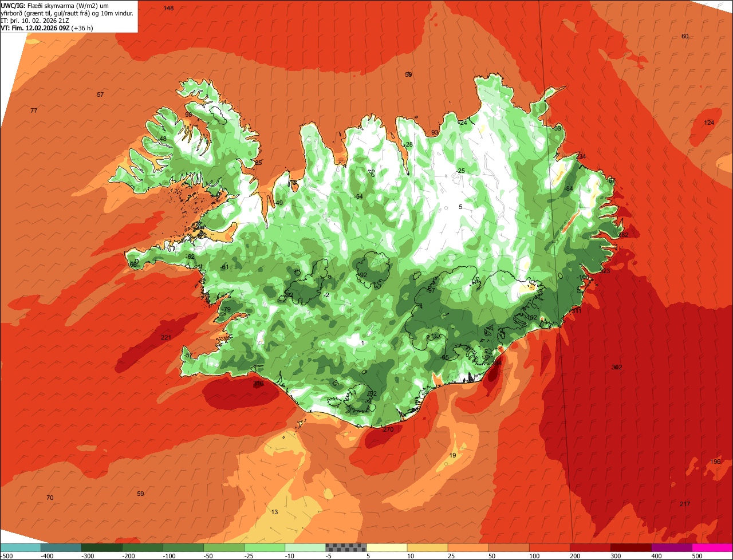Click the map value '70' in the southwest corner

point(50,498)
